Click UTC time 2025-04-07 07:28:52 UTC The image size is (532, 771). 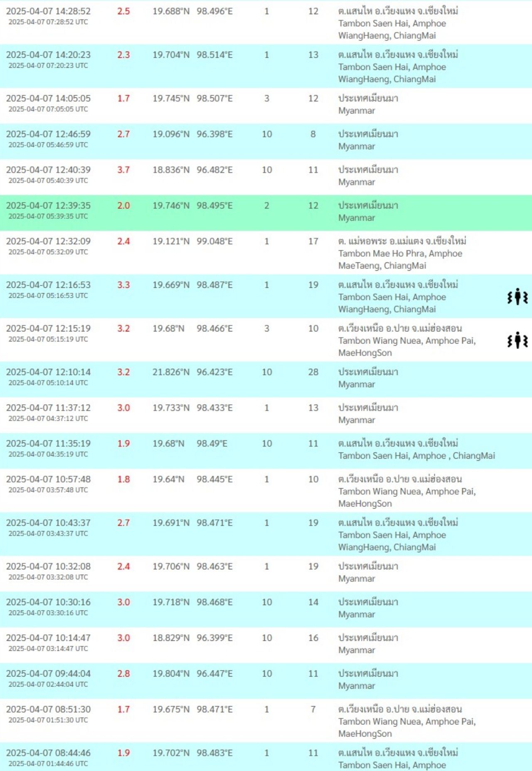pos(48,22)
